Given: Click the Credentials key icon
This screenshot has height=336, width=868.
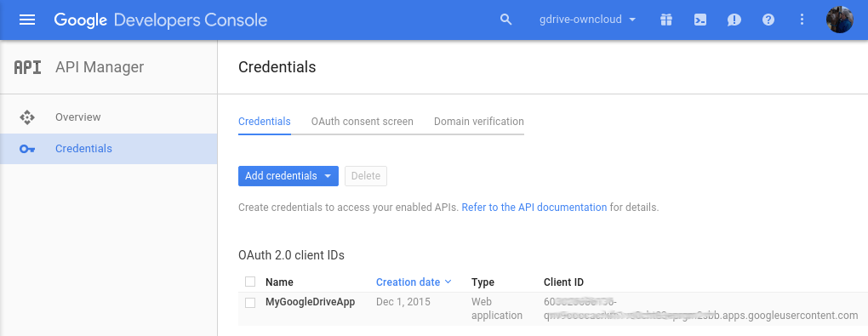Looking at the screenshot, I should tap(27, 149).
